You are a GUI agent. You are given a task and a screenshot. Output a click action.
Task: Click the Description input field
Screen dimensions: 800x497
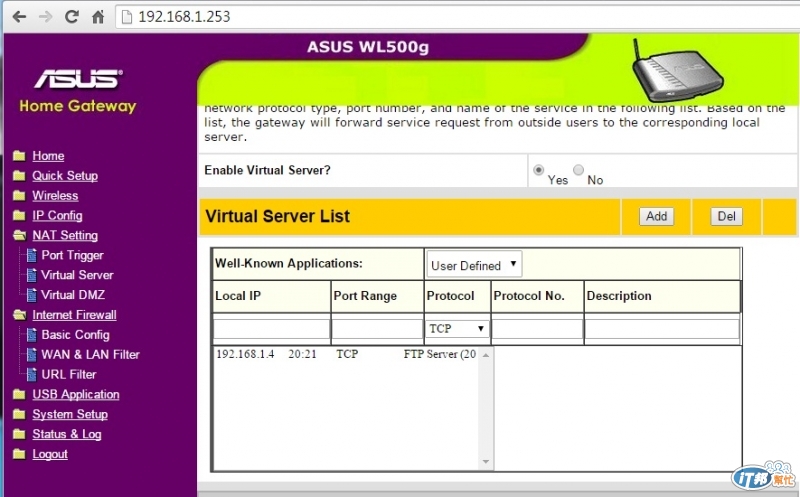(x=662, y=329)
